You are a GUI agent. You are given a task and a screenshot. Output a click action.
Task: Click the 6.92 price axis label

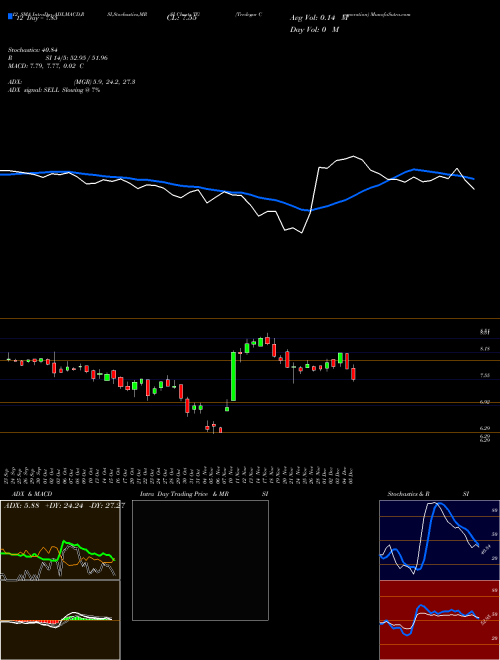click(x=485, y=402)
